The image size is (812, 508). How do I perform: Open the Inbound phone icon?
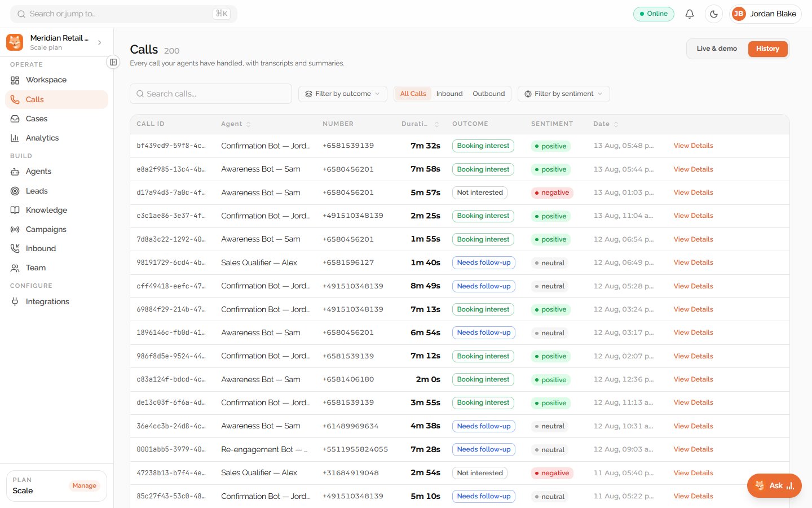click(15, 248)
